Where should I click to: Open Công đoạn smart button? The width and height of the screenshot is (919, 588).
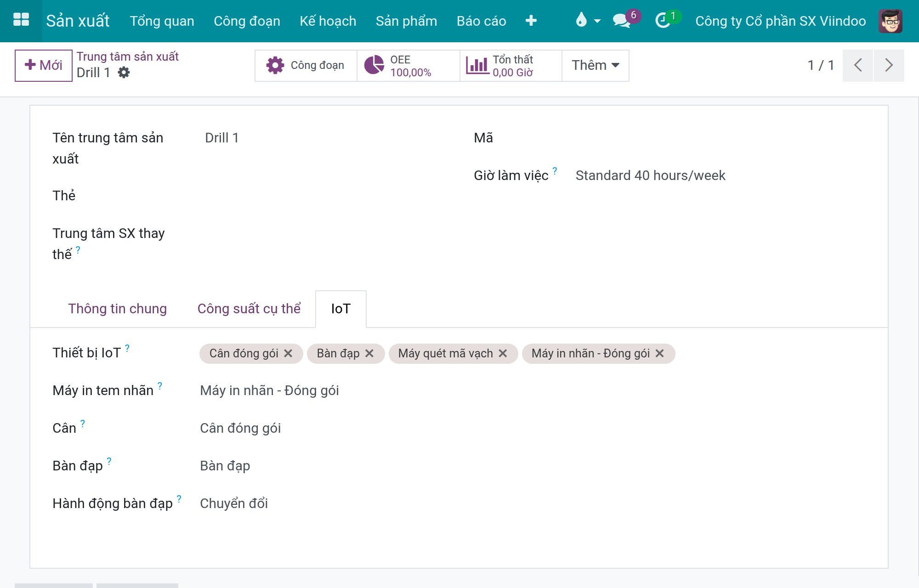click(306, 66)
